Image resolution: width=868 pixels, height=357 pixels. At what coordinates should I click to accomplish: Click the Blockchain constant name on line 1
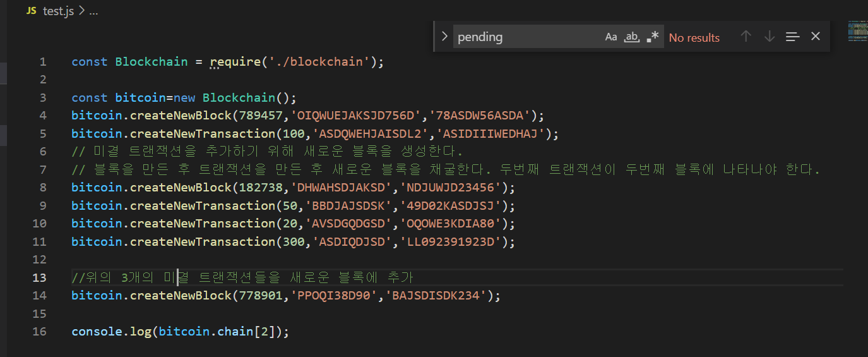coord(152,62)
